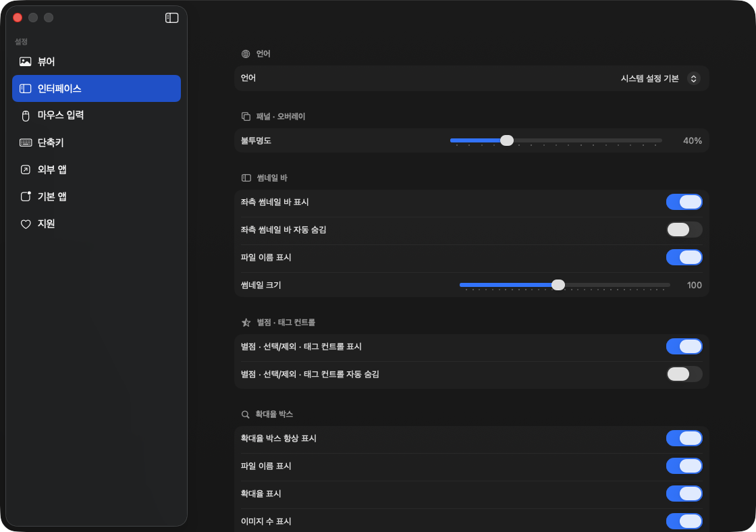Turn off 확대율 표시 switch
Image resolution: width=756 pixels, height=532 pixels.
point(684,494)
